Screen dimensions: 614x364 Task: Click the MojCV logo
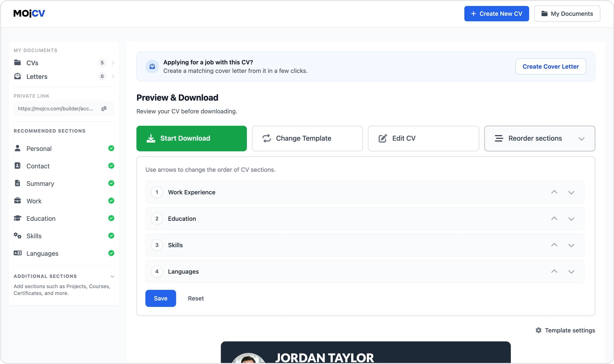click(29, 13)
